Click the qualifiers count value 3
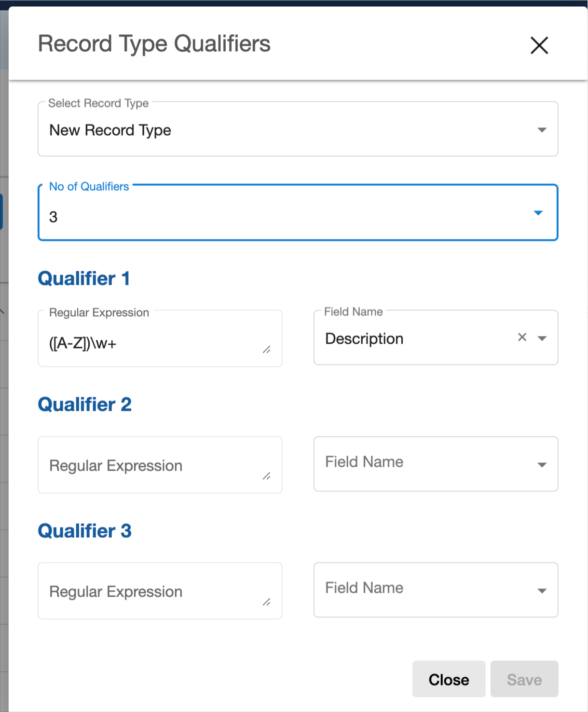 (54, 217)
